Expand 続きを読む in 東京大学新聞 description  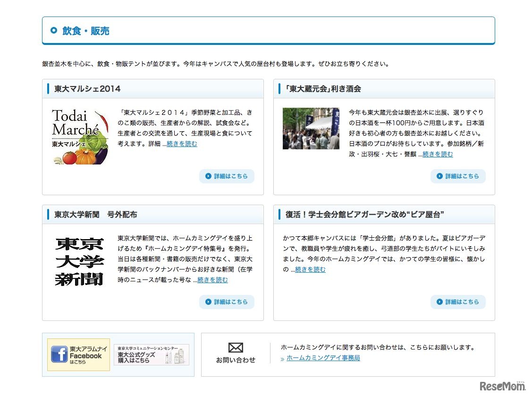click(x=212, y=280)
